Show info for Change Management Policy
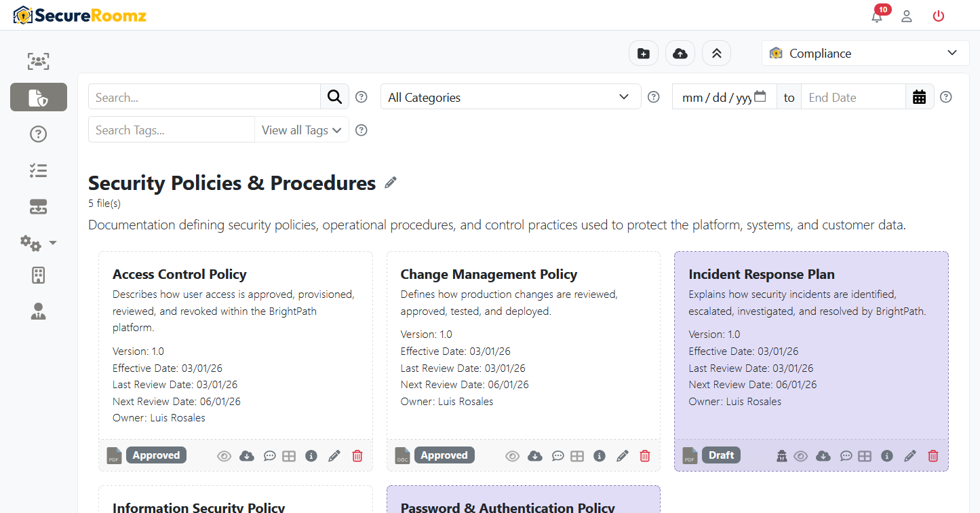Viewport: 980px width, 513px height. pos(600,456)
